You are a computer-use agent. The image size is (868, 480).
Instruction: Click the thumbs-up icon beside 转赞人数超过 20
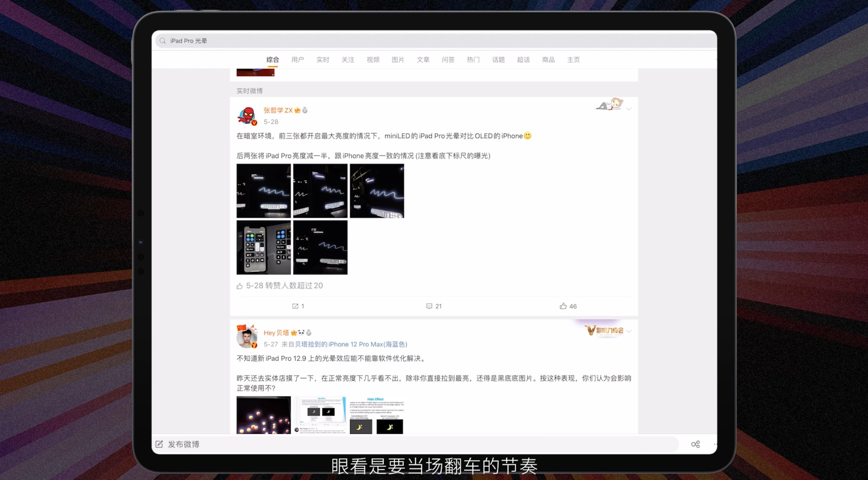click(x=239, y=285)
